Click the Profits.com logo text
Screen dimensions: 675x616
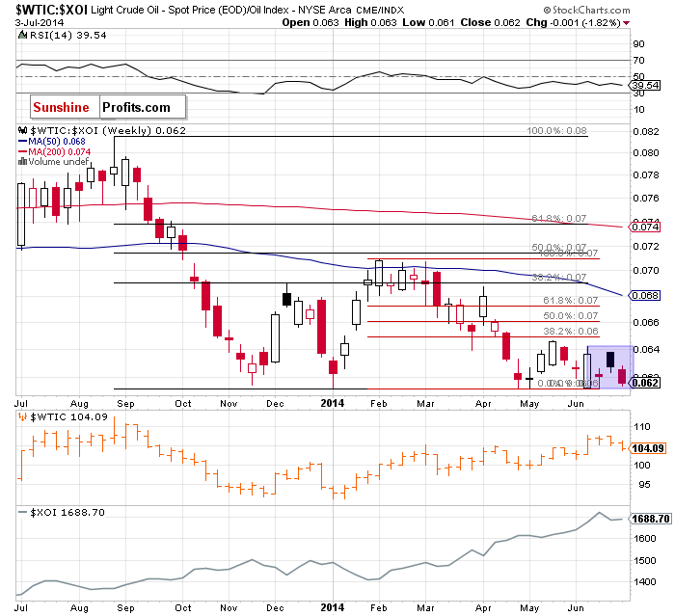coord(137,107)
